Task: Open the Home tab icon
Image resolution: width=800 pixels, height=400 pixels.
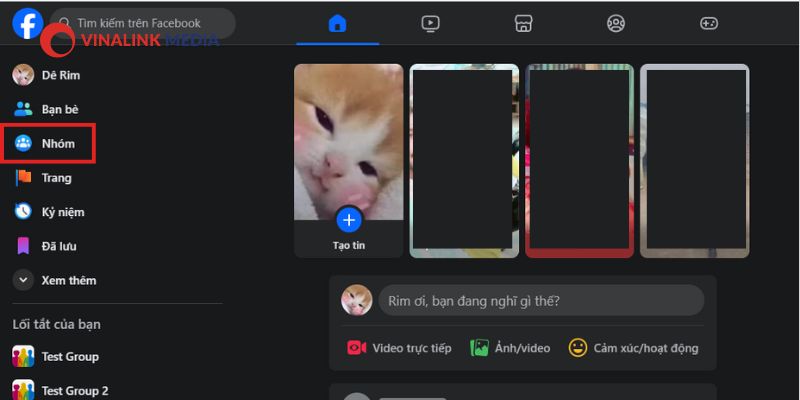Action: pos(337,23)
